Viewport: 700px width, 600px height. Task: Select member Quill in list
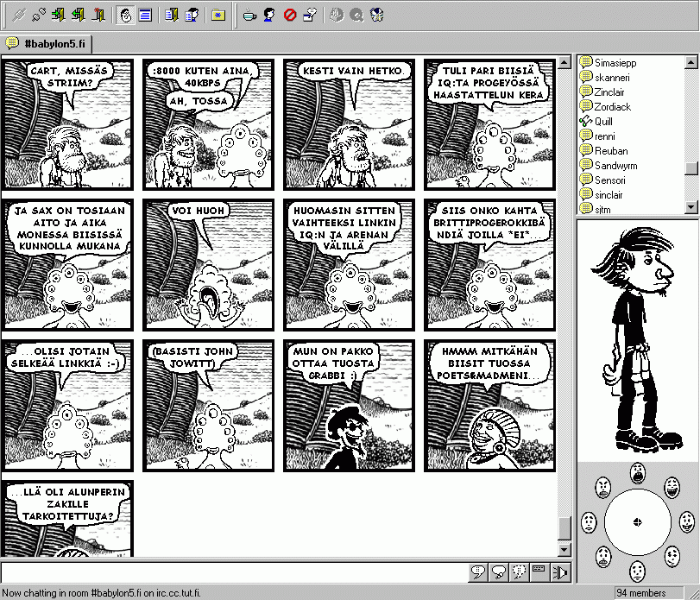click(603, 122)
